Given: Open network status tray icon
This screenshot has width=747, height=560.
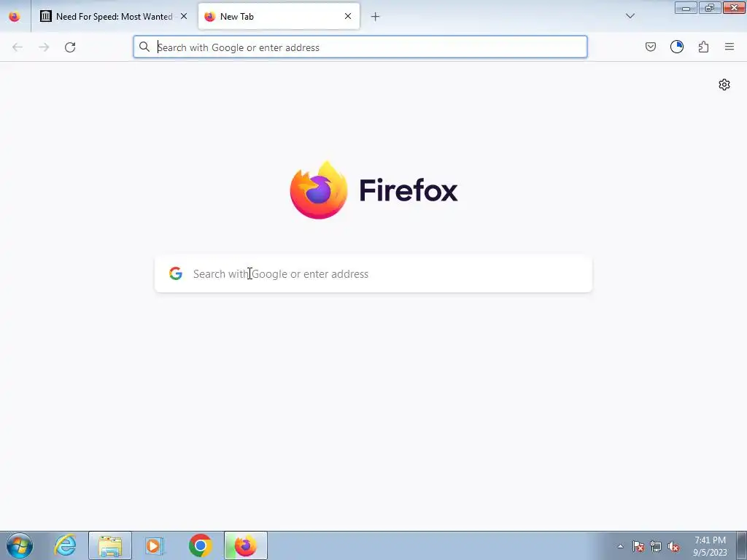Looking at the screenshot, I should click(x=656, y=546).
